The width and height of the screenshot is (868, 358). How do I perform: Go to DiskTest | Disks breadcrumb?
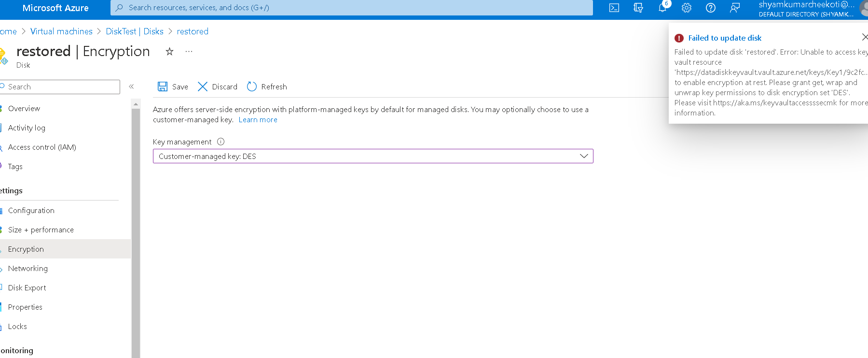(x=135, y=31)
